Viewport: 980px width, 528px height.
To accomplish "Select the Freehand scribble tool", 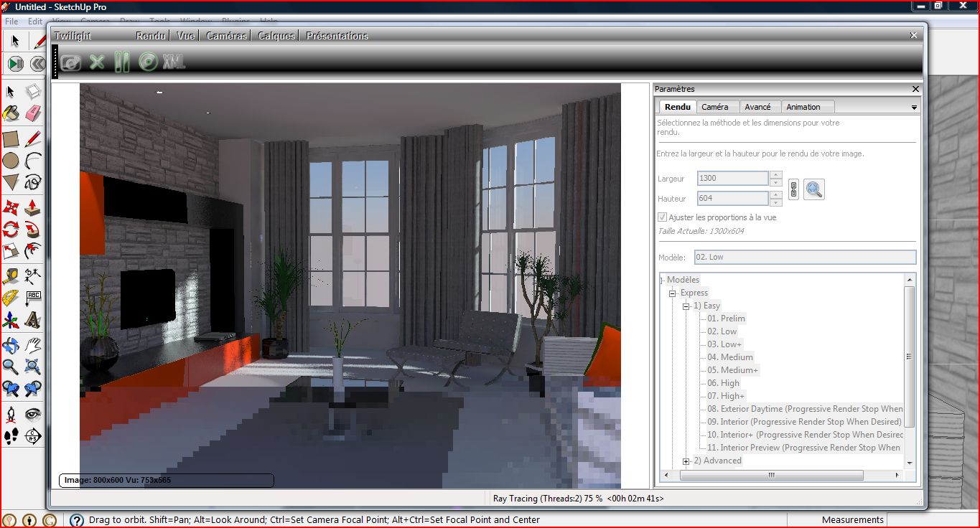I will tap(33, 181).
